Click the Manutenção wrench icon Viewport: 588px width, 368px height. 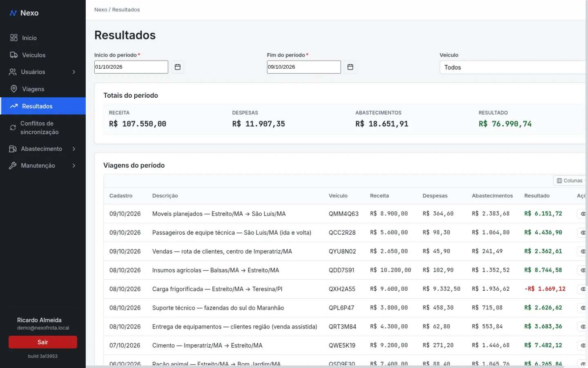pyautogui.click(x=13, y=166)
